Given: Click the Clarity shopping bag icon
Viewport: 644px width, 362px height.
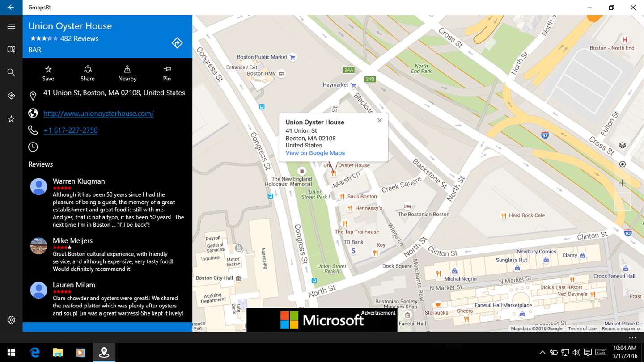Looking at the screenshot, I should (x=582, y=256).
